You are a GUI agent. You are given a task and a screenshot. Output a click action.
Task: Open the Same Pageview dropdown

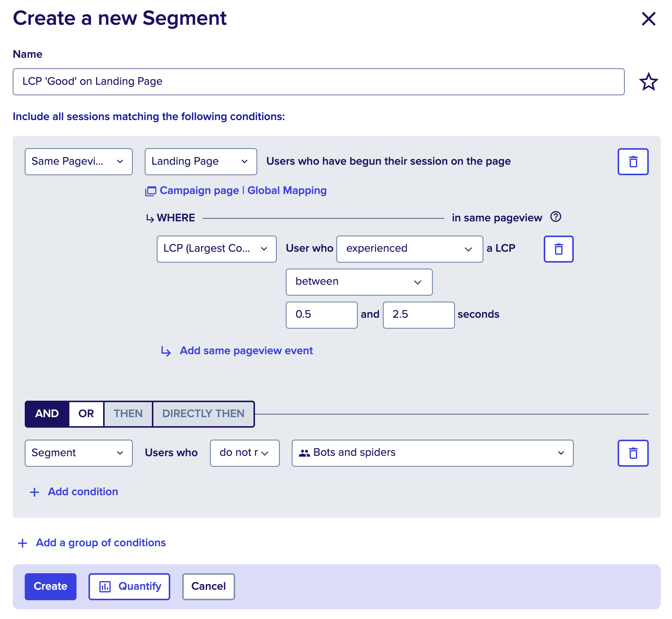tap(79, 162)
